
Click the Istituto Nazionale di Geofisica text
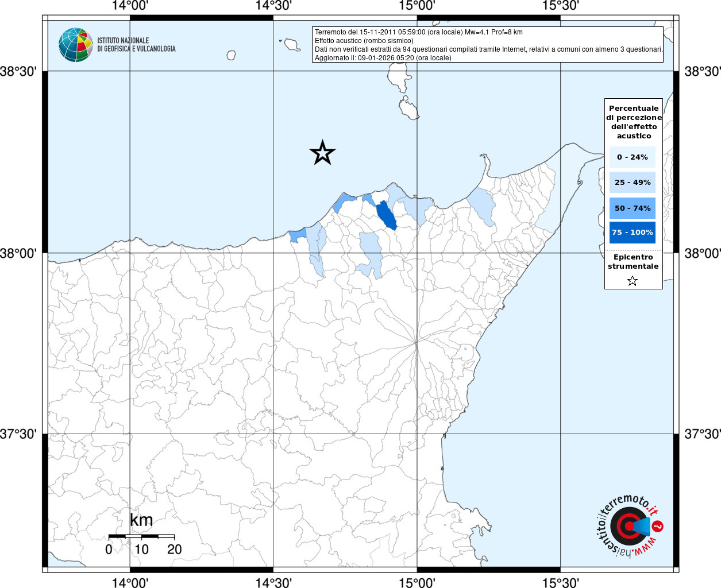tap(136, 45)
